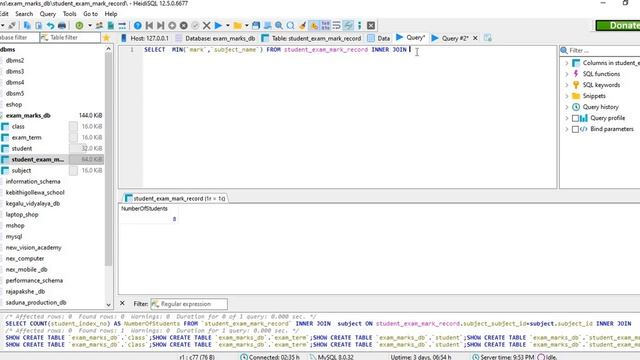640x360 pixels.
Task: Select the student_exam_mark_record result tab
Action: pos(176,198)
